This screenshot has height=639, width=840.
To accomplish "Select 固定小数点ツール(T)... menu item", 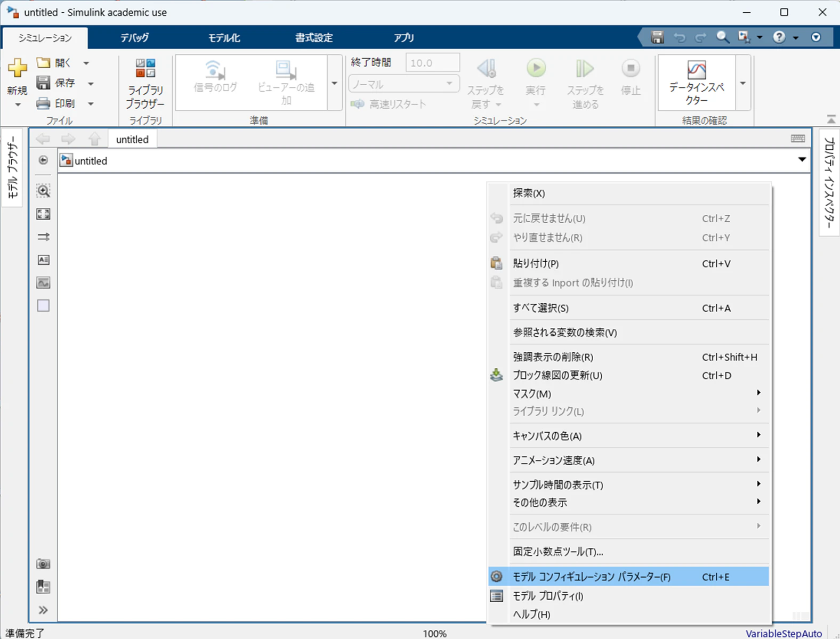I will point(628,552).
